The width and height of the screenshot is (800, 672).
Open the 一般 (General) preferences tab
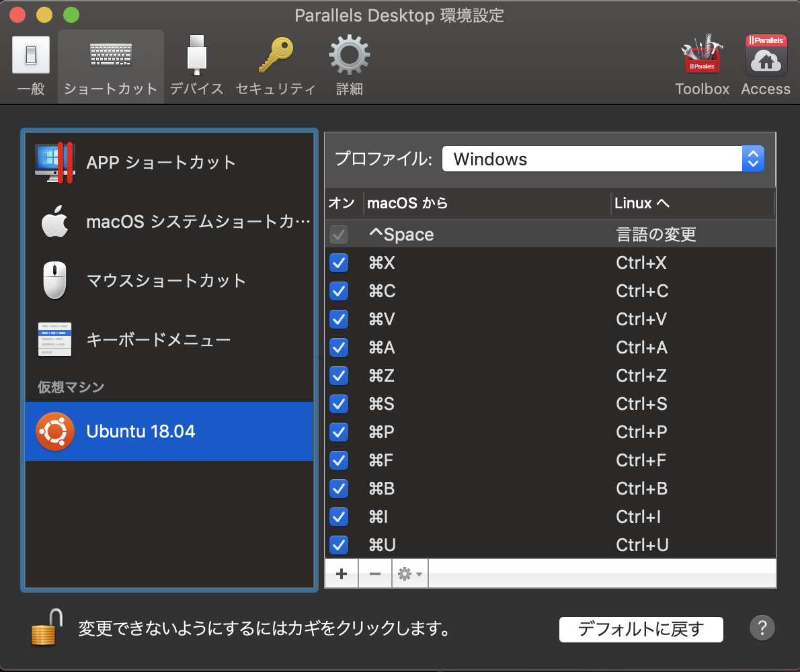[31, 67]
